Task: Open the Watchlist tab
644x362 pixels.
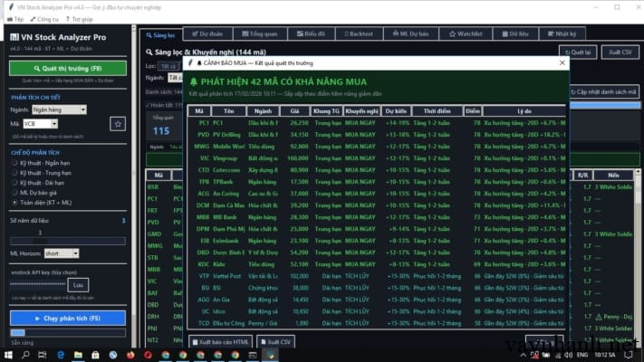Action: click(x=467, y=33)
